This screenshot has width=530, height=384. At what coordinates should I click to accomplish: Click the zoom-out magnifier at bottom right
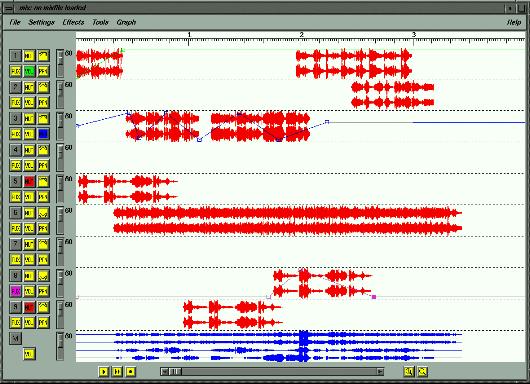click(x=423, y=372)
